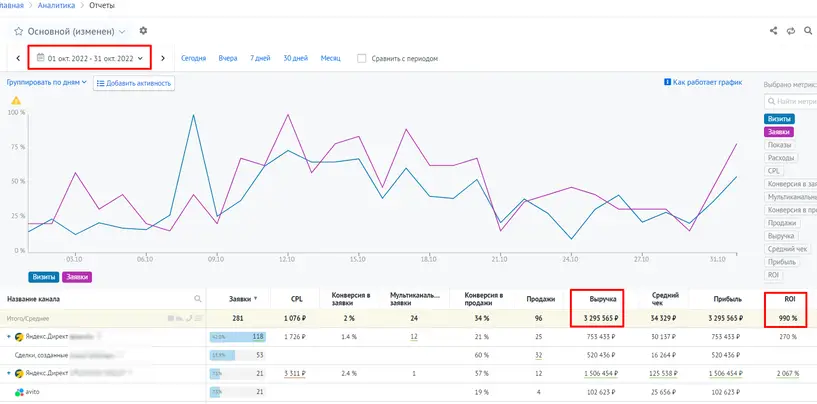The width and height of the screenshot is (817, 404).
Task: Click the Найти метрику search field
Action: point(790,101)
